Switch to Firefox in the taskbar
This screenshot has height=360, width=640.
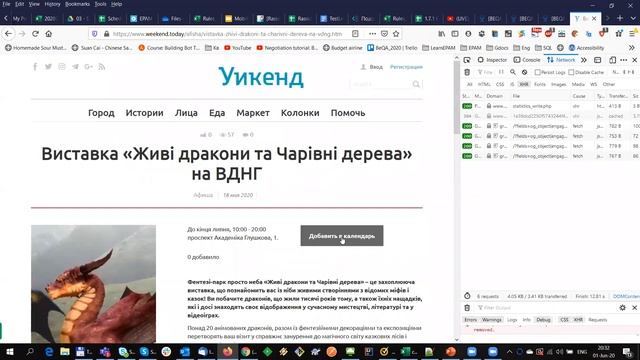point(227,351)
